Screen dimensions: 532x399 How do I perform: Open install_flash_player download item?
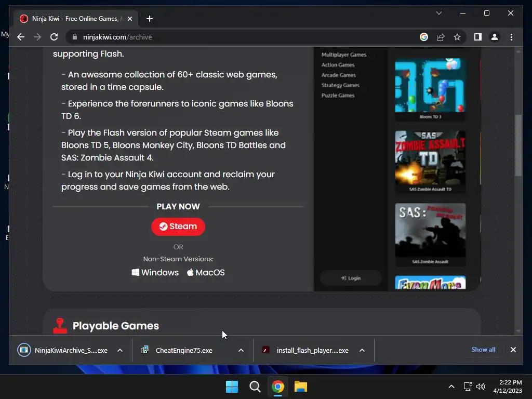[305, 350]
